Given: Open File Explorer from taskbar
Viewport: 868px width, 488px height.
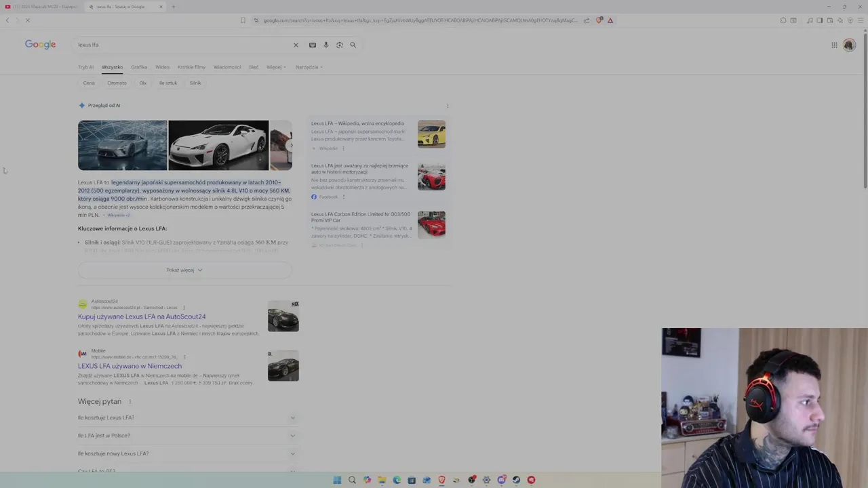Looking at the screenshot, I should pyautogui.click(x=382, y=480).
